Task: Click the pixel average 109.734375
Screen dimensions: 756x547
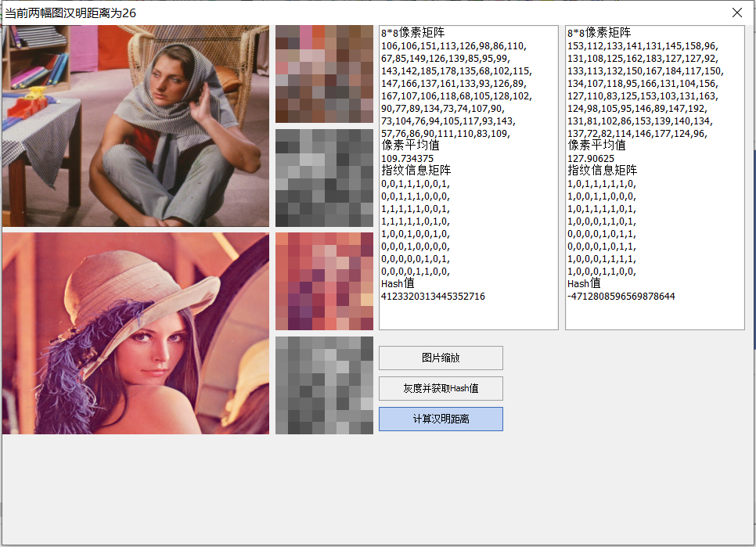Action: pos(408,159)
